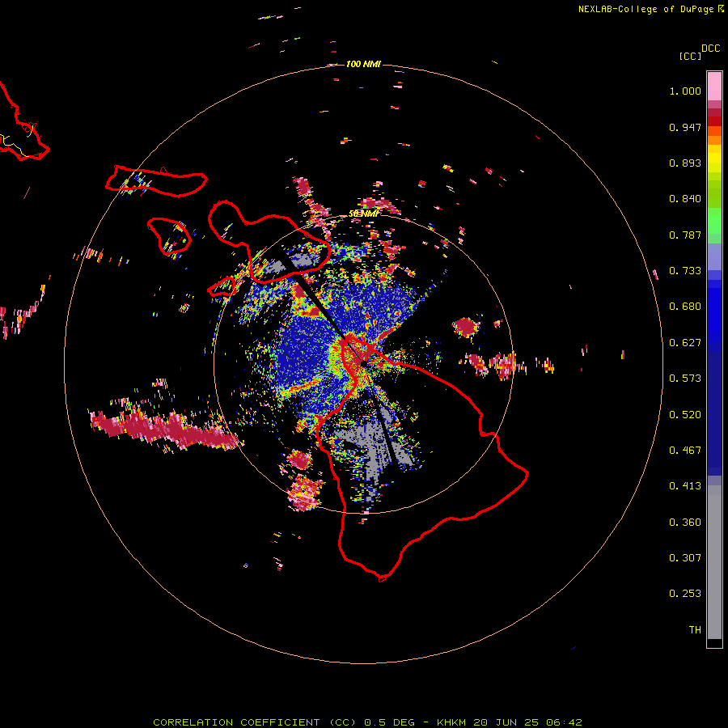Viewport: 728px width, 728px height.
Task: Click the 0.947 scale value
Action: point(685,127)
